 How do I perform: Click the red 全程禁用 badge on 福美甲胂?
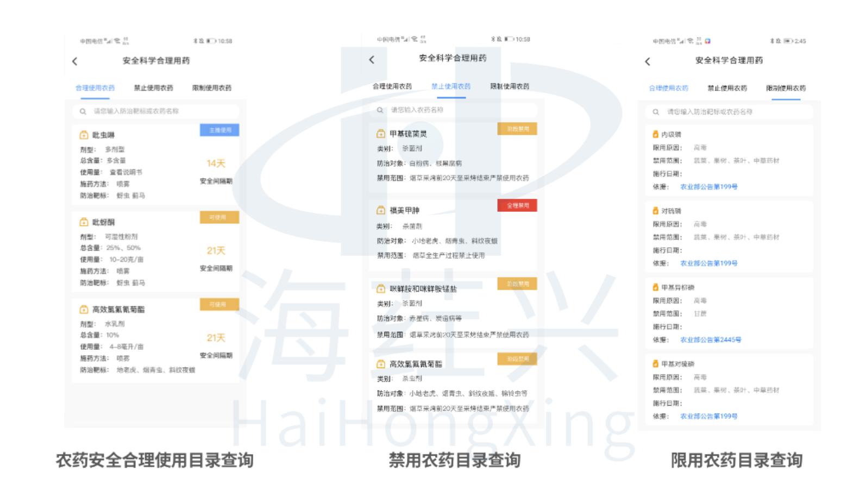point(517,205)
